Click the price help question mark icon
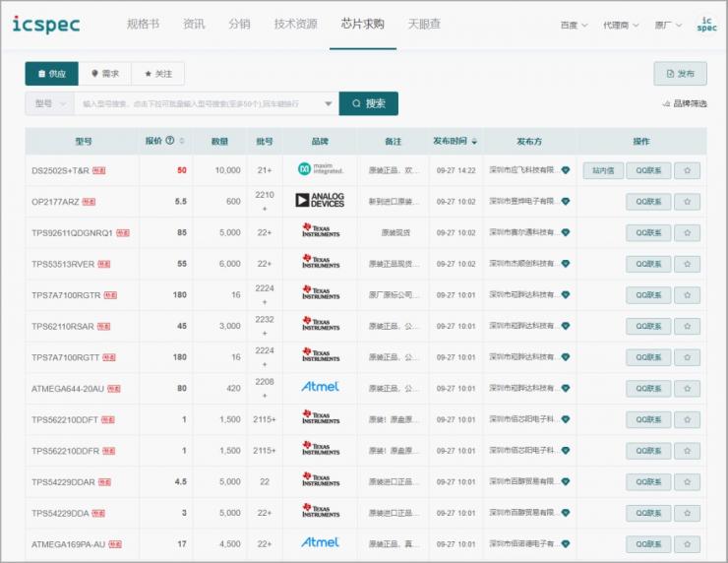728x563 pixels. 169,141
